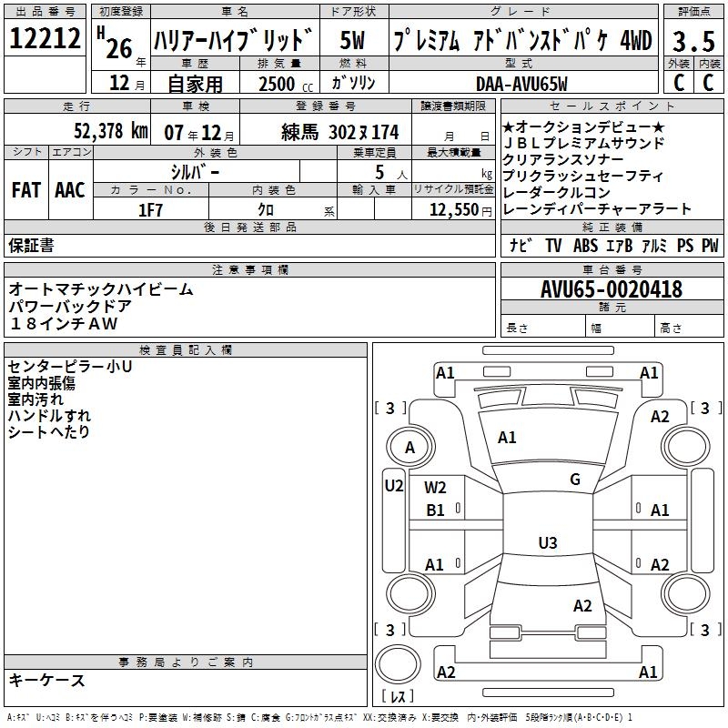Image resolution: width=728 pixels, height=728 pixels.
Task: Select PW equipment item
Action: (x=710, y=246)
